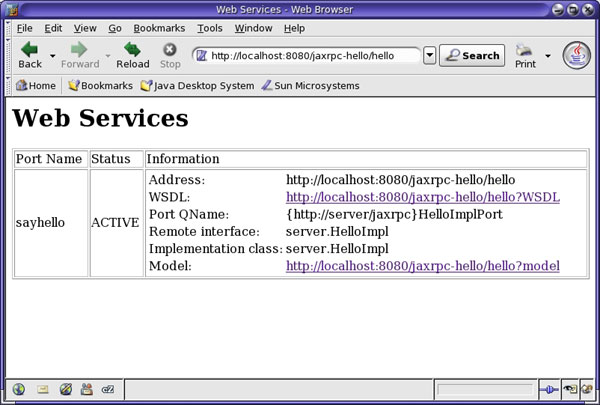The image size is (600, 405).
Task: Open the Tools menu
Action: [x=210, y=28]
